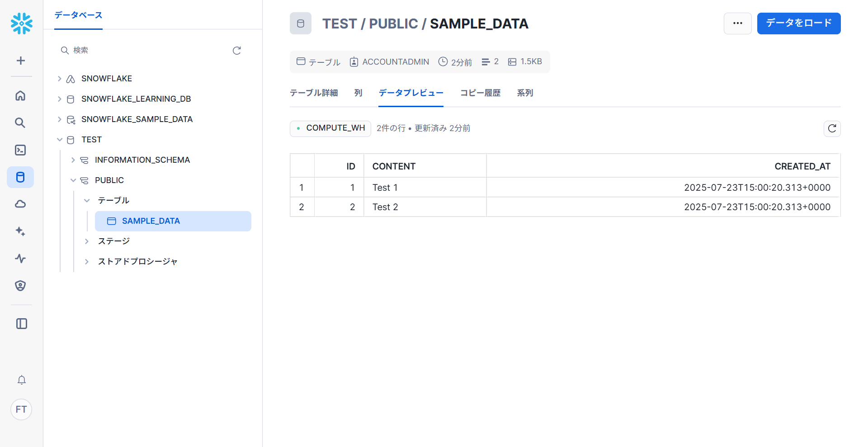Expand the ステージ folder

[87, 241]
